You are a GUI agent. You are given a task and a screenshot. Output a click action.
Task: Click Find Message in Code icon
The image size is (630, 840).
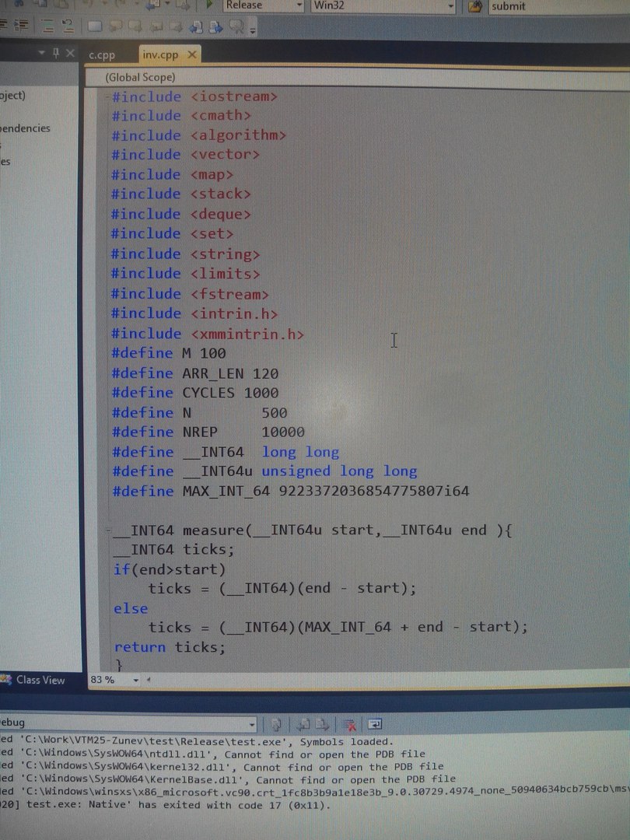(275, 725)
